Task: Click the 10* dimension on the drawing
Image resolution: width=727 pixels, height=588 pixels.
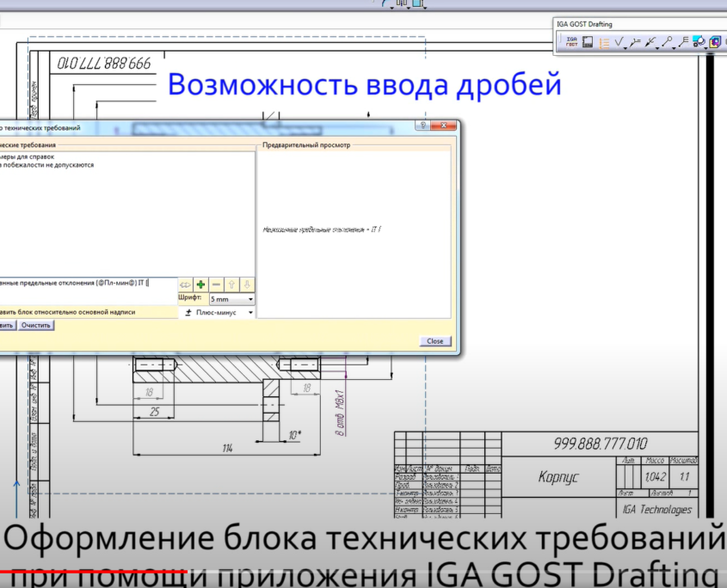Action: (x=295, y=435)
